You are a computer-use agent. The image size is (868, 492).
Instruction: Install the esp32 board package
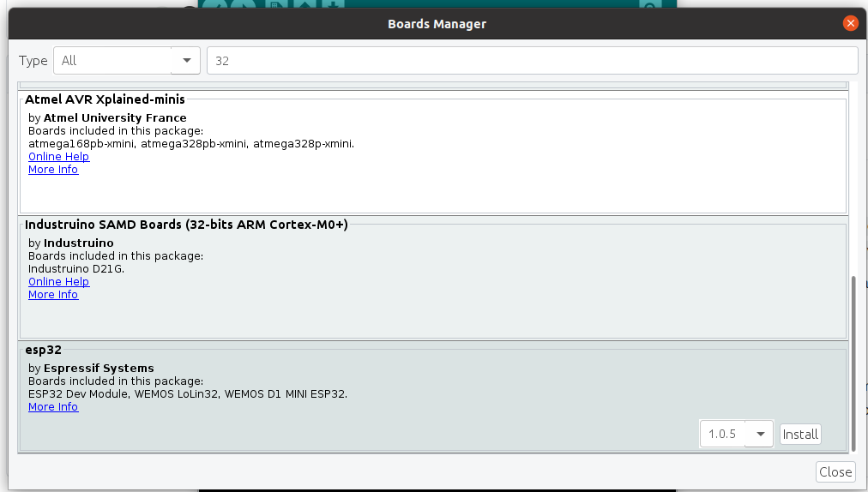[x=800, y=435]
